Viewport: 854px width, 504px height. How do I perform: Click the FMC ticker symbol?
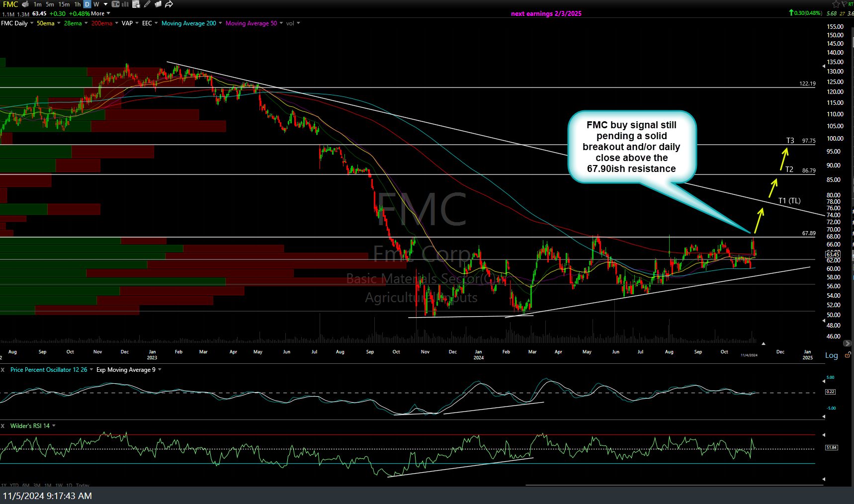10,4
